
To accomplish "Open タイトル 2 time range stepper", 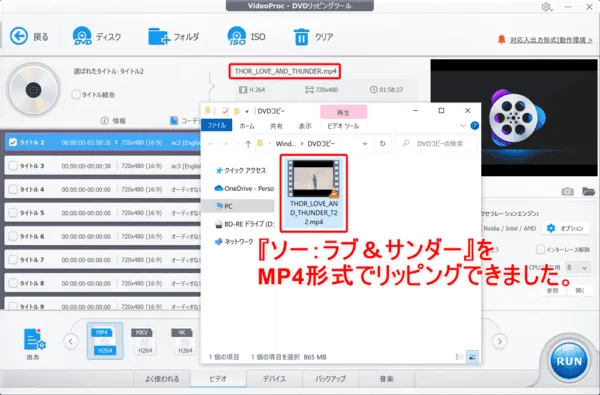I will click(116, 142).
